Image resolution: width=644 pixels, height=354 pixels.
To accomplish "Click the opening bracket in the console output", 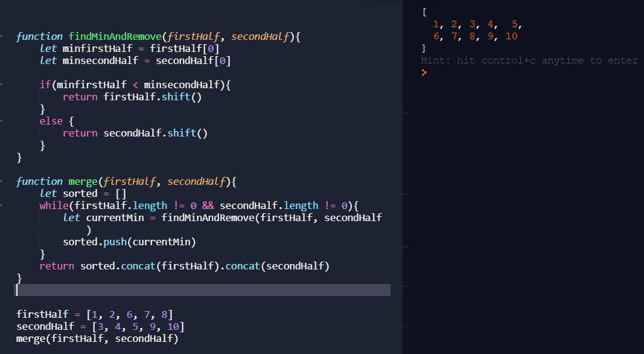I will click(x=424, y=12).
